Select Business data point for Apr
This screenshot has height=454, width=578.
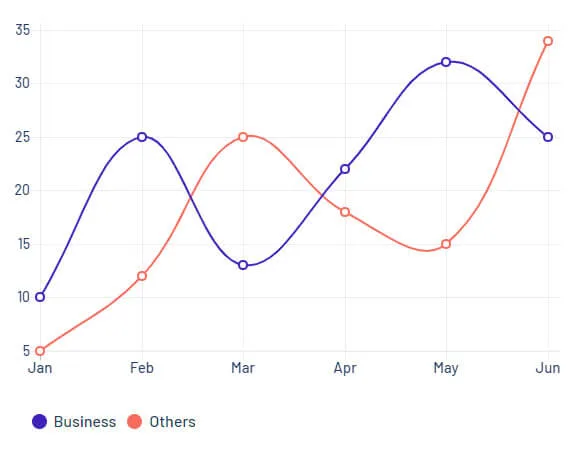[x=345, y=169]
